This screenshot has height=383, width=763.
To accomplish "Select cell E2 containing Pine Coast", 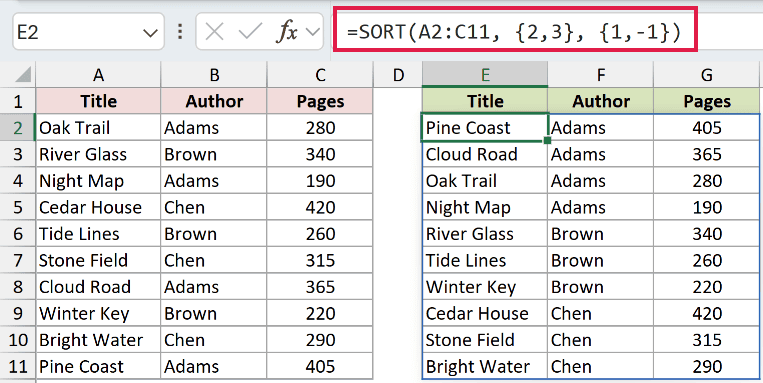I will (x=485, y=128).
